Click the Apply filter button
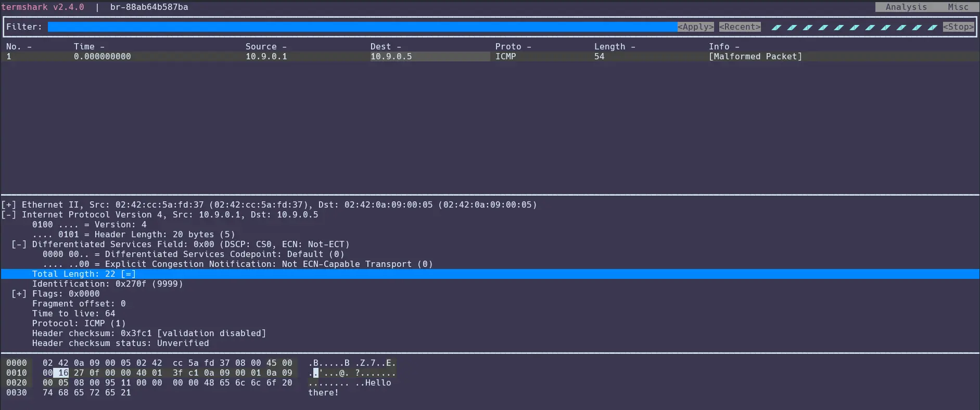 point(695,27)
